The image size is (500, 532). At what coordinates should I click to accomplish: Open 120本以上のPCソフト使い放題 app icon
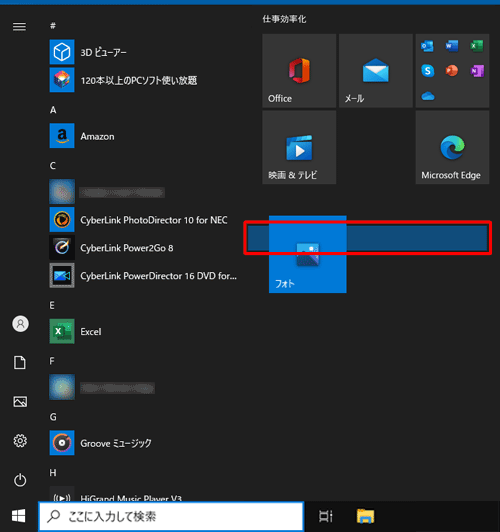click(62, 80)
